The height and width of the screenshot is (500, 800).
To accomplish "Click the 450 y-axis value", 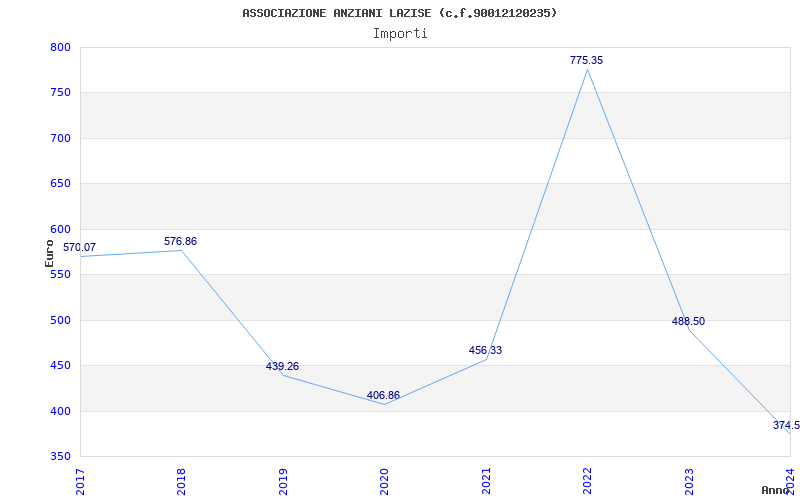I will point(60,365).
